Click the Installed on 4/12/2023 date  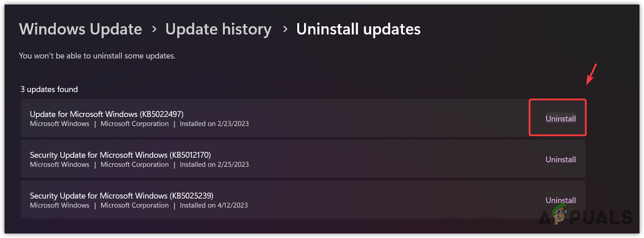[214, 205]
